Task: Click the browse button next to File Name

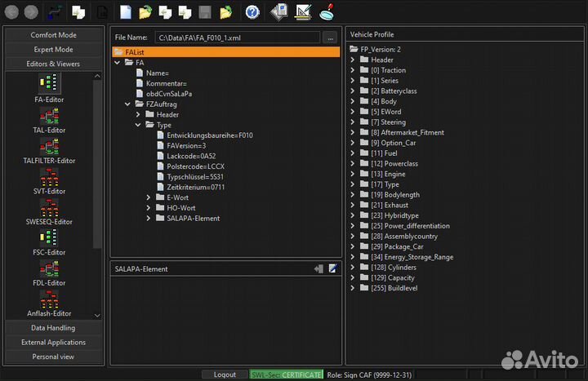Action: 330,38
